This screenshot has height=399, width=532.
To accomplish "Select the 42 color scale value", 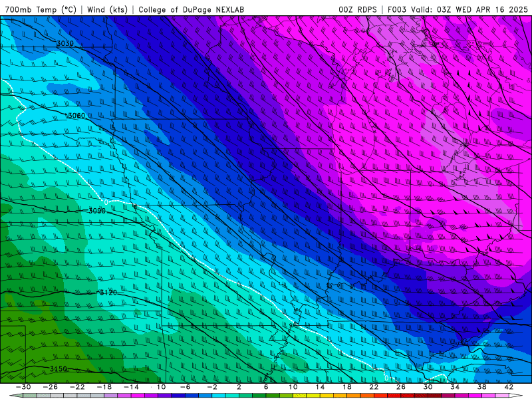I will click(509, 387).
